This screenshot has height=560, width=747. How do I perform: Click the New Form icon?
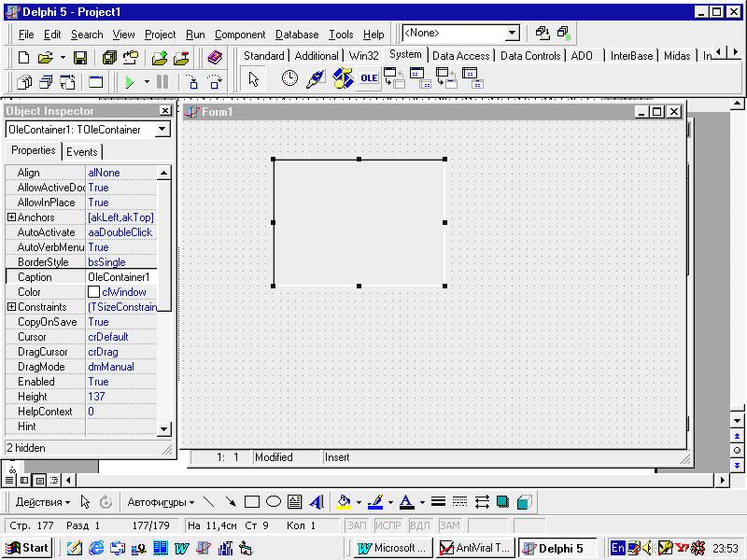(x=96, y=82)
